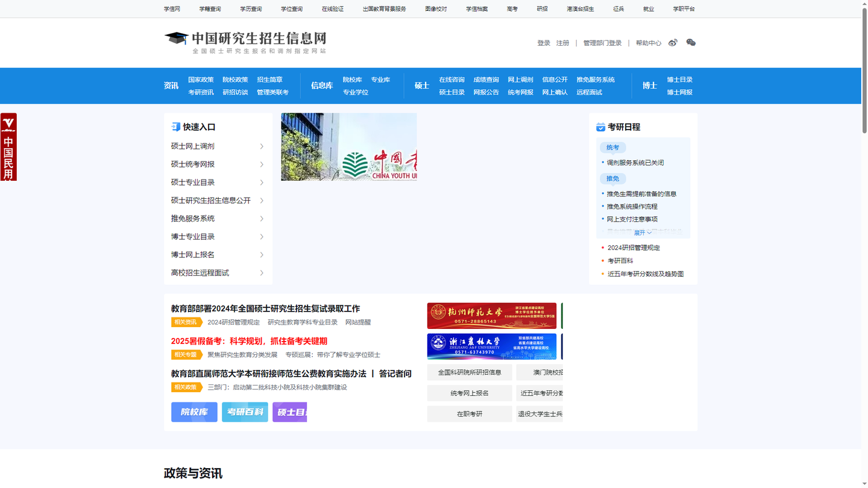
Task: Expand the 硕士专业目录 arrow
Action: point(262,183)
